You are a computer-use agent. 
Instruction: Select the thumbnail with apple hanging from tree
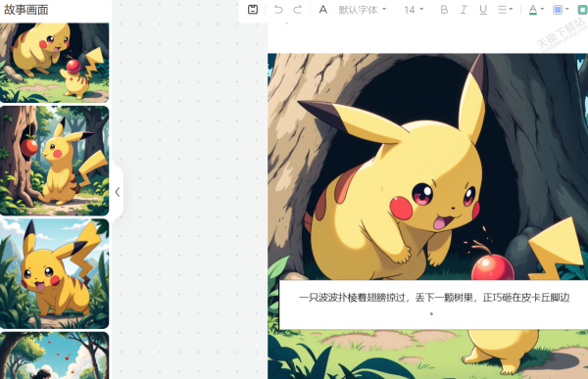coord(54,161)
